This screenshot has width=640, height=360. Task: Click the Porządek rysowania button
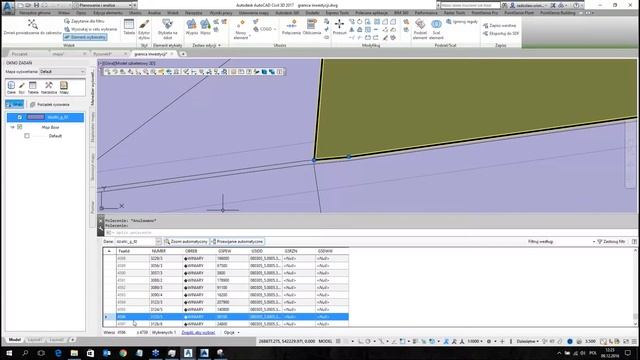click(x=50, y=104)
